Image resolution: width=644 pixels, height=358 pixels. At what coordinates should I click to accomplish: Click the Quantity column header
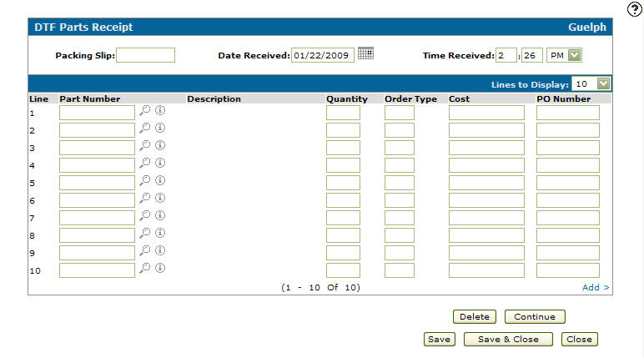(x=347, y=98)
